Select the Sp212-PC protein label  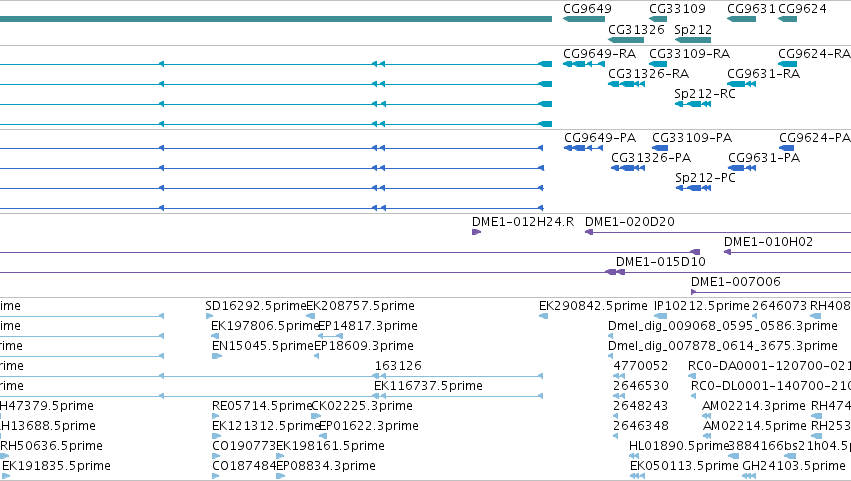point(706,178)
